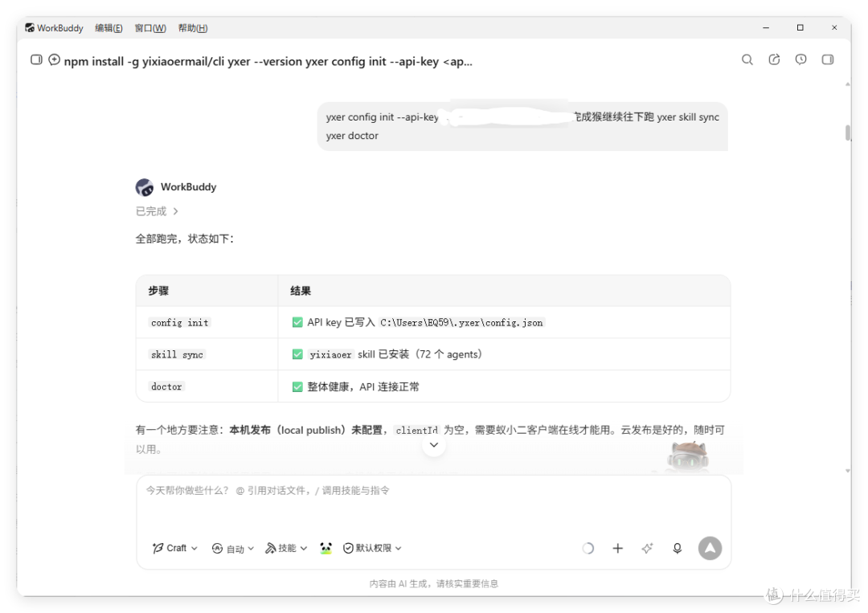Jump to bottom with down-chevron button
Image resolution: width=868 pixels, height=613 pixels.
(x=434, y=445)
